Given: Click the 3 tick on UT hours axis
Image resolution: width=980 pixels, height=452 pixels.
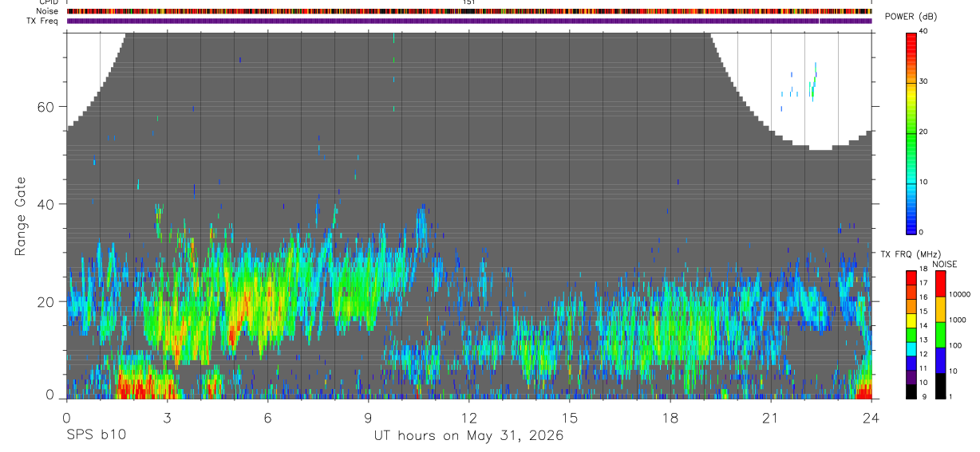Looking at the screenshot, I should pyautogui.click(x=168, y=419).
